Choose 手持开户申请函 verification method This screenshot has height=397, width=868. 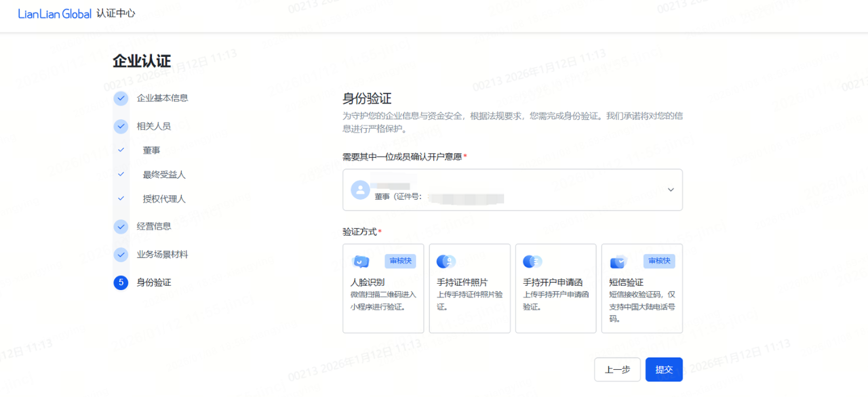pos(555,289)
